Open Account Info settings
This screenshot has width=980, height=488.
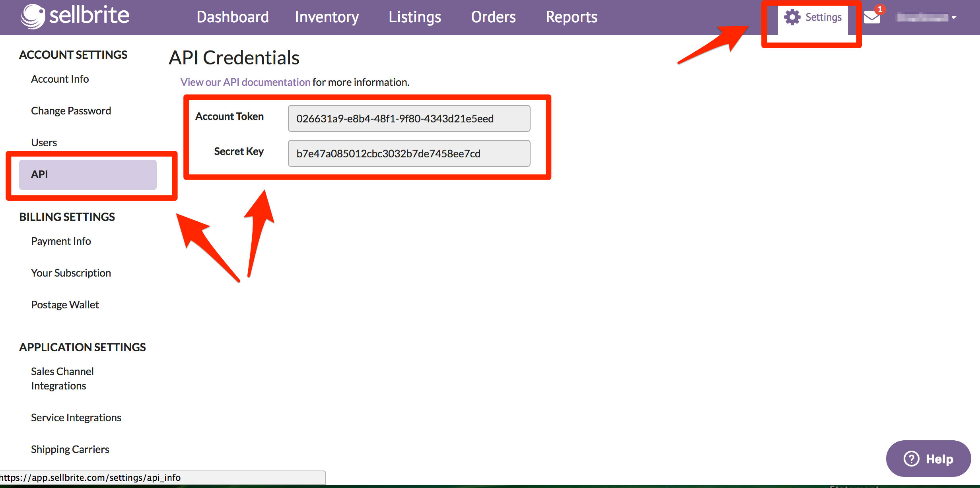(x=60, y=79)
